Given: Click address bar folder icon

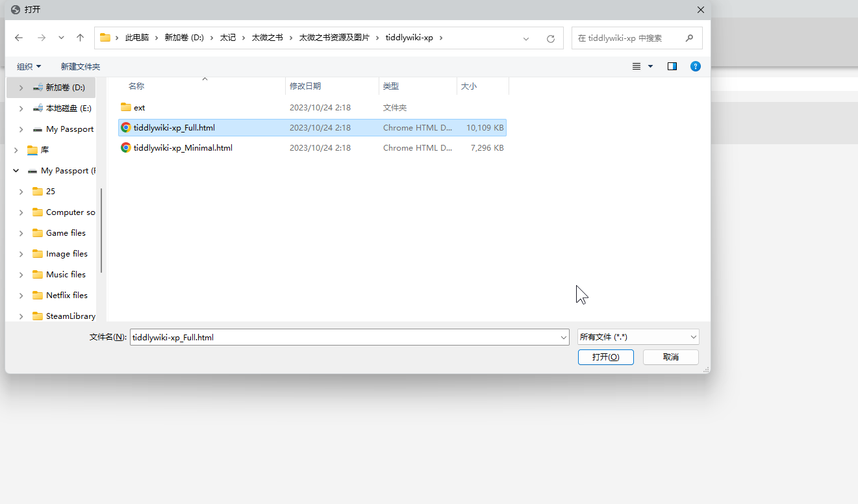Looking at the screenshot, I should pyautogui.click(x=105, y=38).
